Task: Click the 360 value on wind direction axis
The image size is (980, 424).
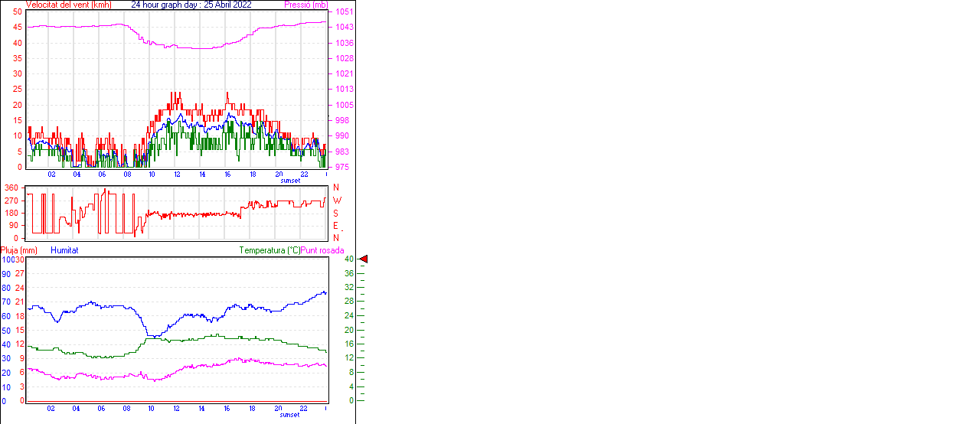Action: tap(11, 188)
